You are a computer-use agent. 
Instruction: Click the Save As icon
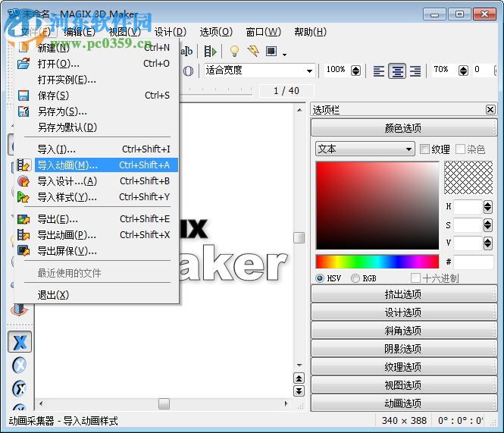(x=23, y=111)
